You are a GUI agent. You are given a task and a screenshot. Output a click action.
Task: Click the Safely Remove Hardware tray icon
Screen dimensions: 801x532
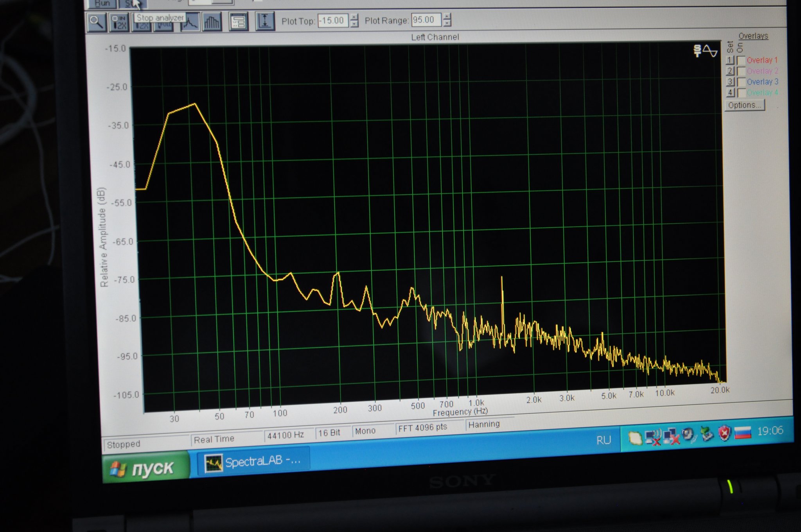click(x=707, y=434)
